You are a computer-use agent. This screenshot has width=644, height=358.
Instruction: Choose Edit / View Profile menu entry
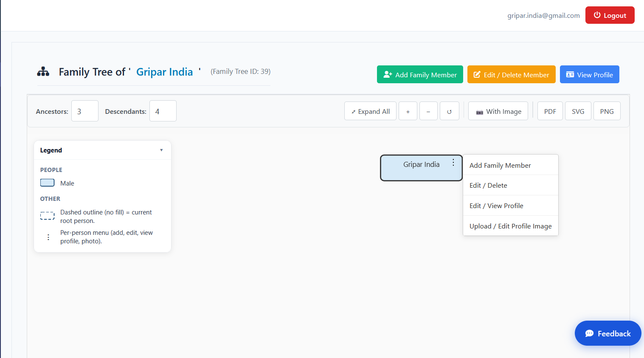[511, 206]
